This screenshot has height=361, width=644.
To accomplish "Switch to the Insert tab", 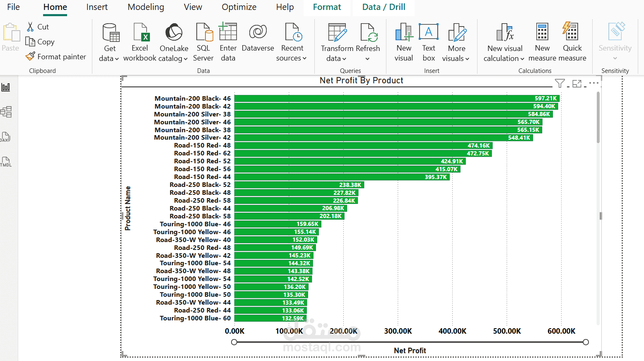I will click(97, 7).
